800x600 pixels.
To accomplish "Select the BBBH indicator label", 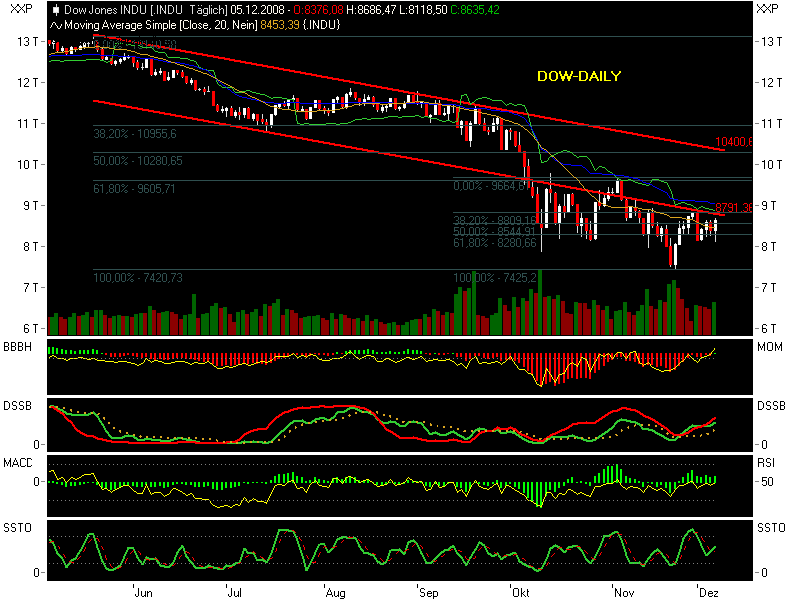I will 17,347.
